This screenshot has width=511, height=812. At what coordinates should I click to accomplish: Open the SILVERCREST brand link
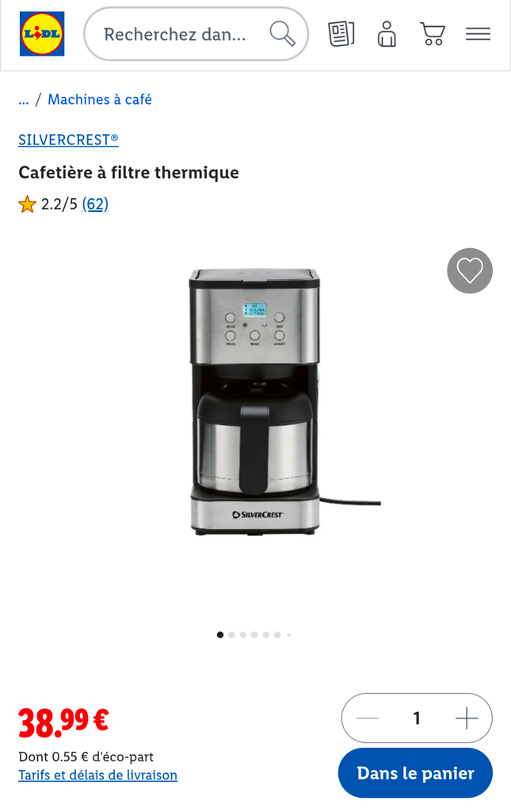tap(68, 140)
